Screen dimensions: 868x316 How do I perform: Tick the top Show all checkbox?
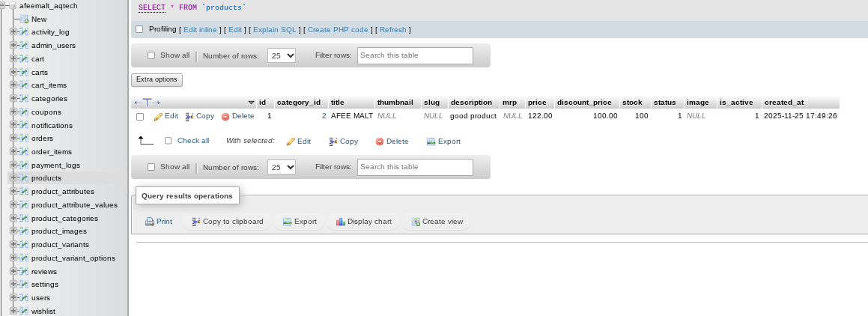click(151, 55)
